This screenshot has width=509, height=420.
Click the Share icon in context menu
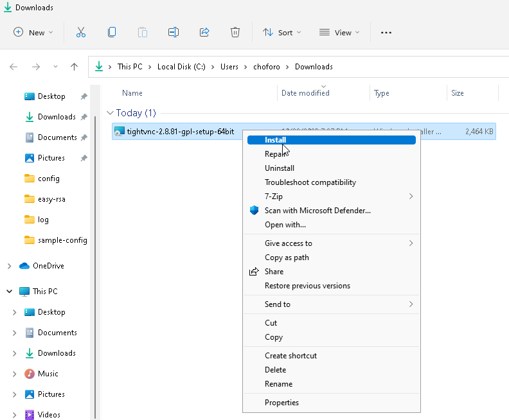click(254, 272)
